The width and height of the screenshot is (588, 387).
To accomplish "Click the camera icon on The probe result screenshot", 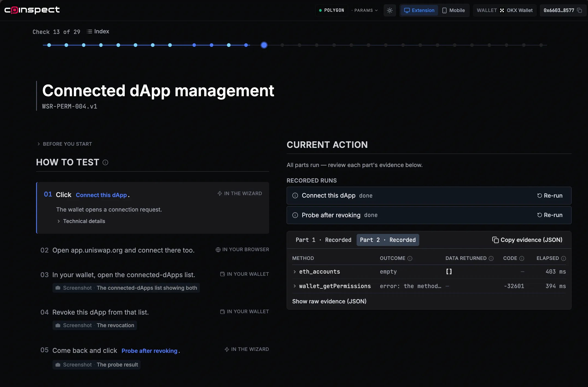I will point(58,365).
